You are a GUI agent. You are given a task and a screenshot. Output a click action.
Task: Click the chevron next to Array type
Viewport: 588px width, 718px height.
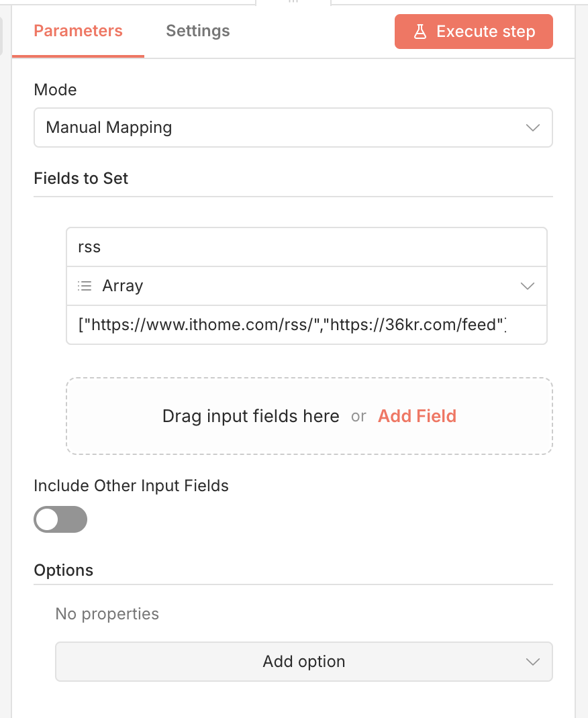(528, 286)
